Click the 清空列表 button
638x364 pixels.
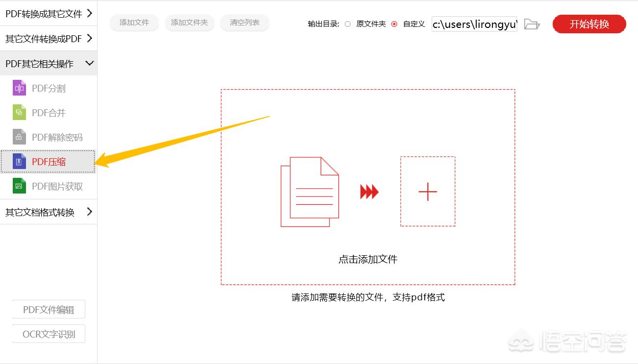pyautogui.click(x=244, y=23)
